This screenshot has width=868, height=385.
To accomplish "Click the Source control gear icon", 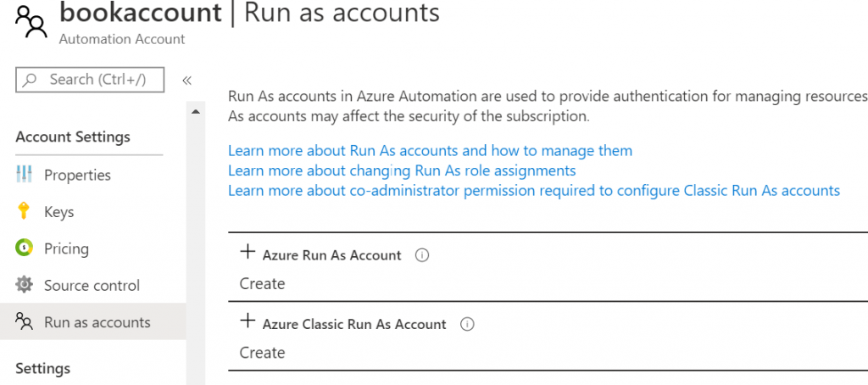I will (x=24, y=285).
